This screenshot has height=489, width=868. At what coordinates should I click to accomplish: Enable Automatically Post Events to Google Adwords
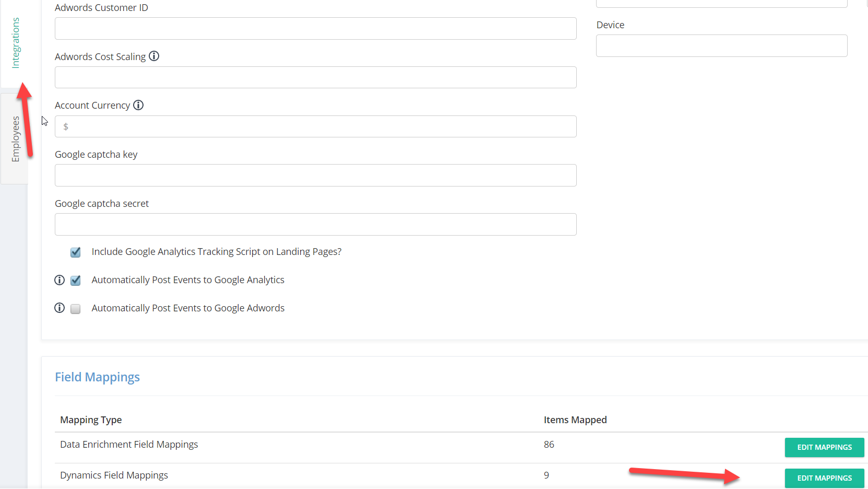point(76,309)
